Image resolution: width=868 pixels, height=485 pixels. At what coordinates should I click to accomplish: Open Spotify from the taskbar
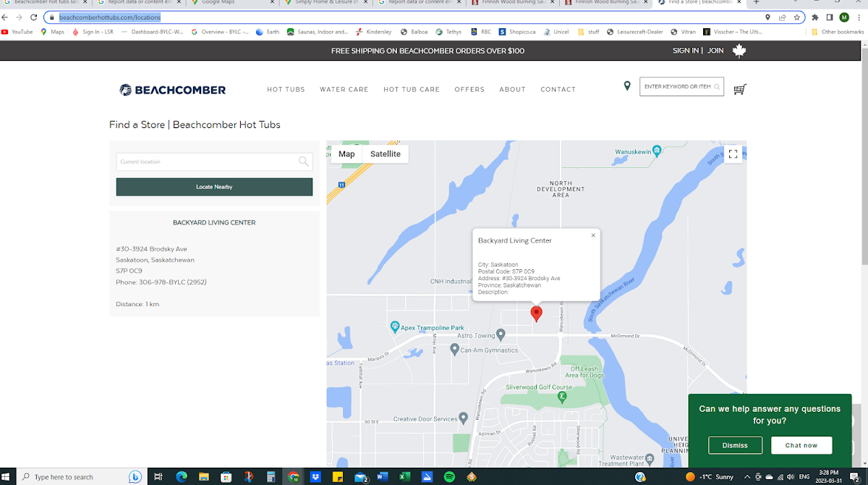(449, 477)
